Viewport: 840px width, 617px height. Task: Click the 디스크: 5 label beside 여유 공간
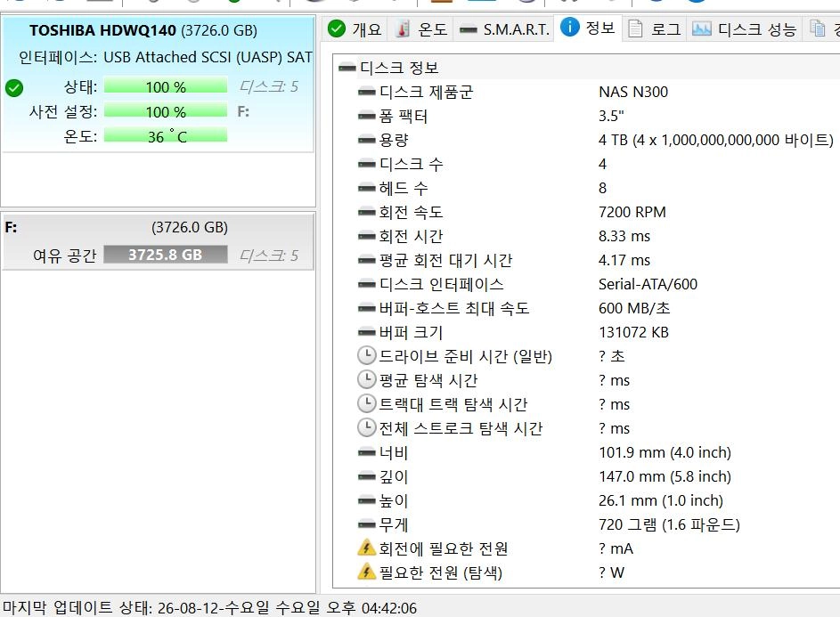(268, 256)
